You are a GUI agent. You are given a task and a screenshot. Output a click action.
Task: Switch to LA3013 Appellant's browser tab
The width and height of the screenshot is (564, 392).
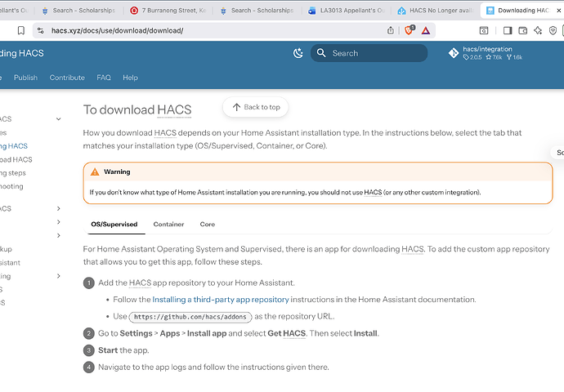pyautogui.click(x=347, y=11)
